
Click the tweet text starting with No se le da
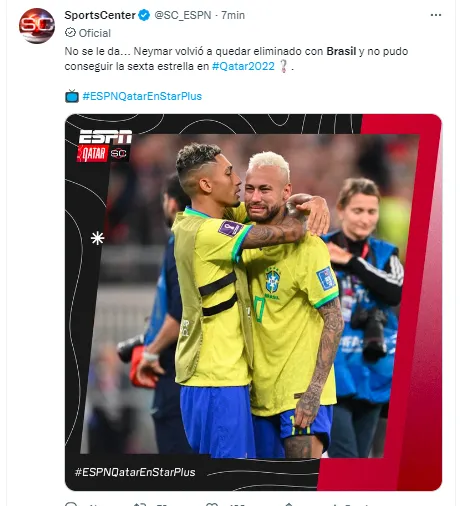point(236,59)
